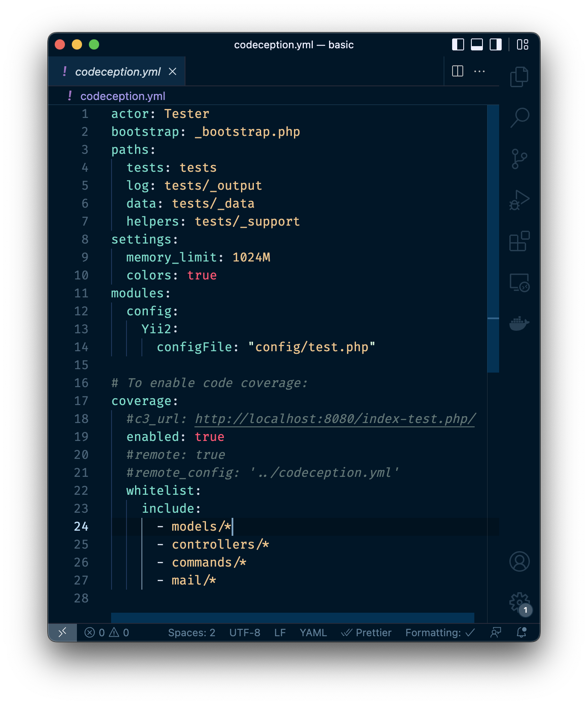Open the Manage settings gear
This screenshot has height=705, width=588.
(x=519, y=602)
